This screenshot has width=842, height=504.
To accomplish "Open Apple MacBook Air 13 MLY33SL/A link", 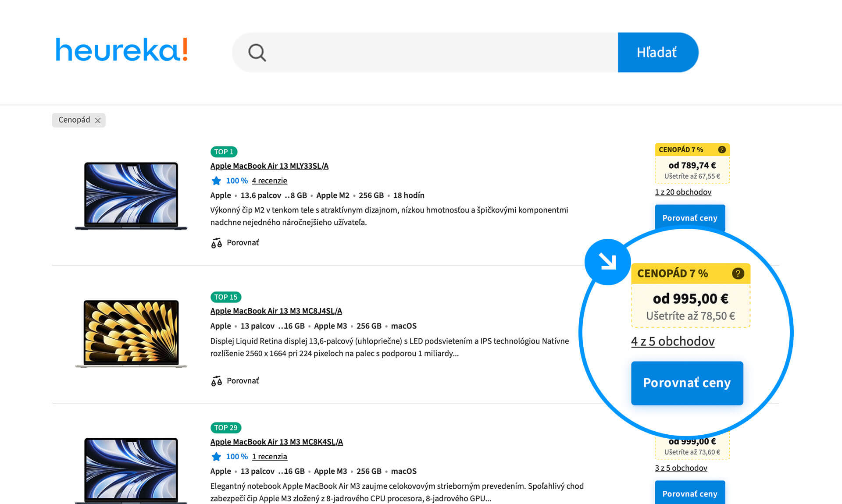I will [269, 166].
